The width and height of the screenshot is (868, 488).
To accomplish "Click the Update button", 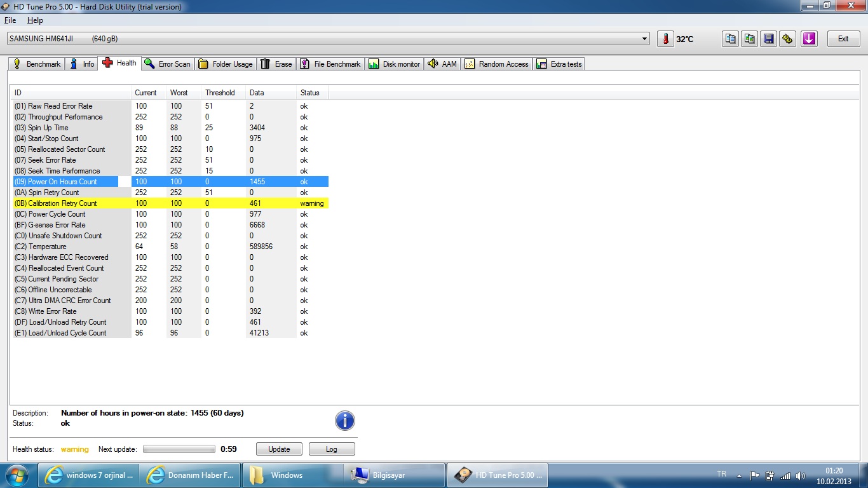I will (279, 449).
